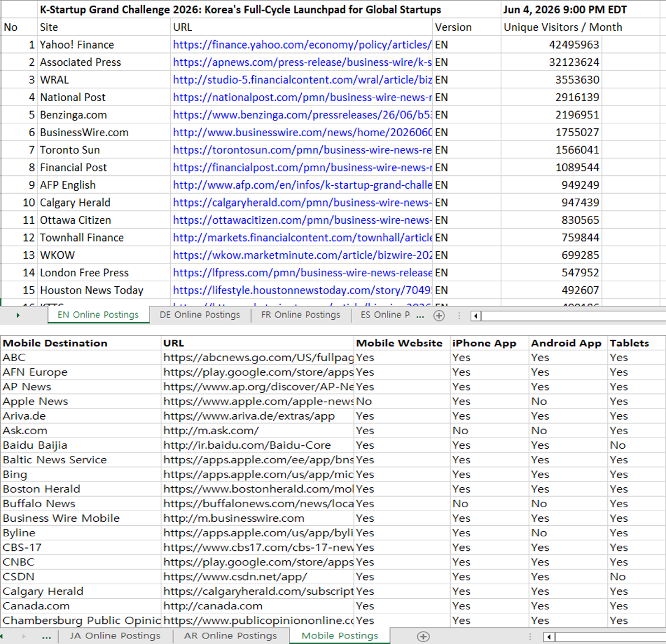Click next-sheet arrow in lower workbook
This screenshot has height=644, width=666.
pos(24,636)
